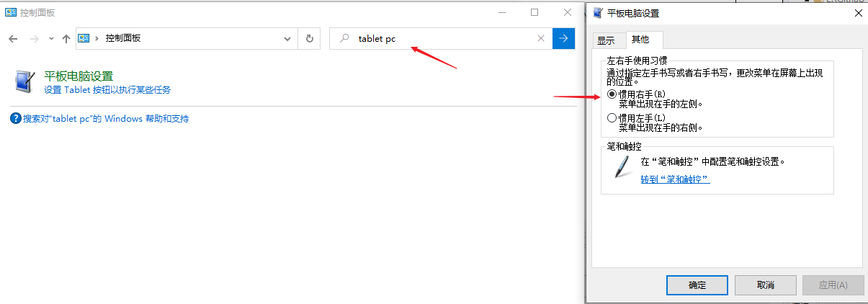Maximize the 控制面板 window
868x304 pixels.
(x=534, y=12)
